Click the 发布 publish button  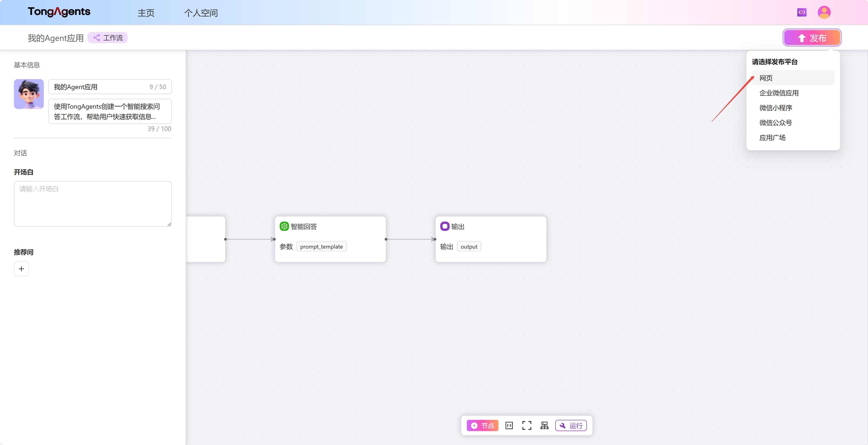coord(812,38)
